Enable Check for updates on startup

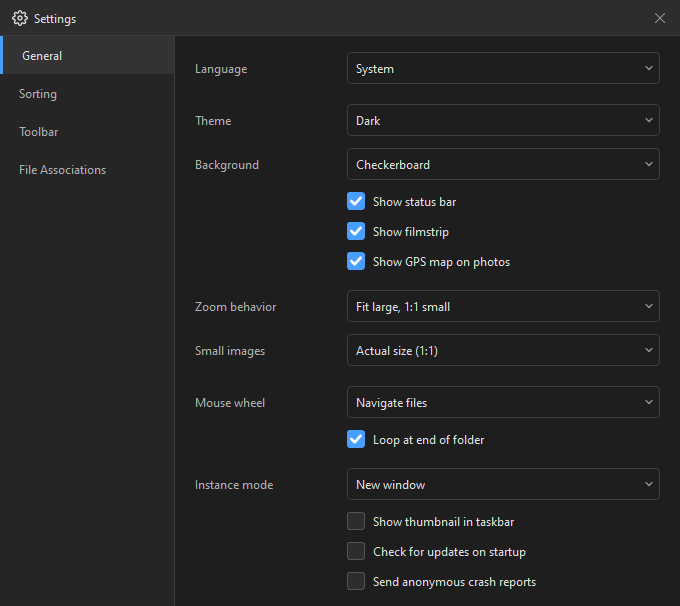pyautogui.click(x=356, y=551)
